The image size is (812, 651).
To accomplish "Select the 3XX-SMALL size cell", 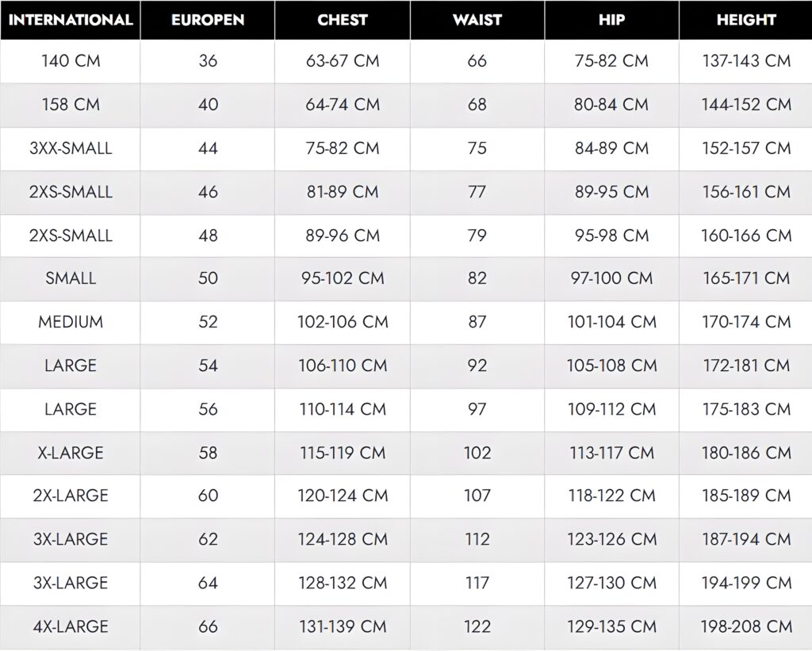I will (71, 148).
